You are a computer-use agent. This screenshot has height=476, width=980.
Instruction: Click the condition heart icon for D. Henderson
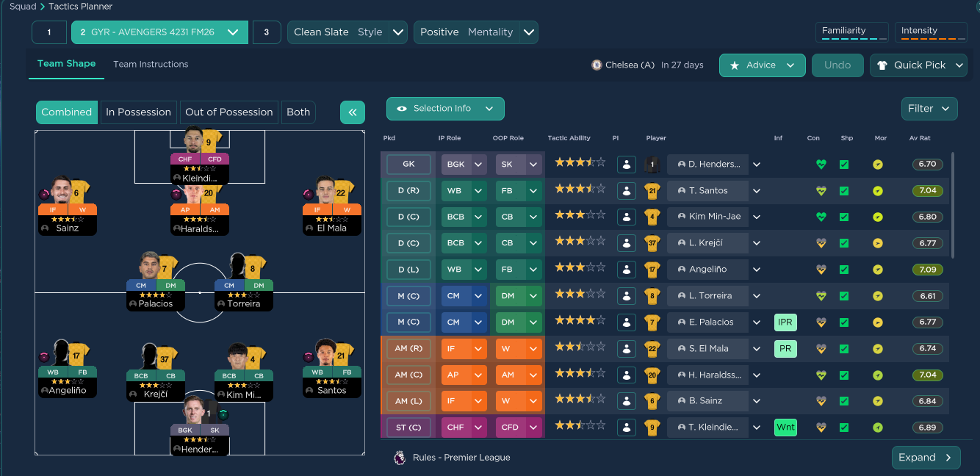tap(821, 165)
